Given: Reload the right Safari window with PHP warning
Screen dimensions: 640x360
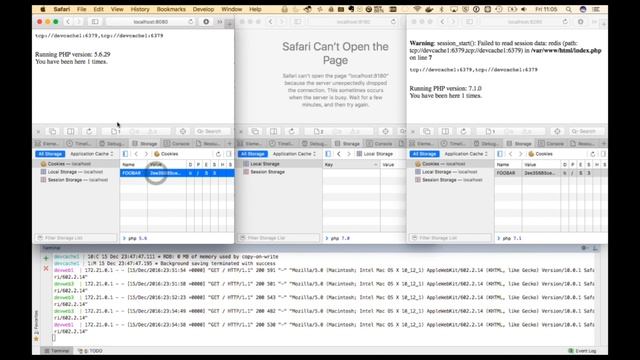Looking at the screenshot, I should [565, 22].
